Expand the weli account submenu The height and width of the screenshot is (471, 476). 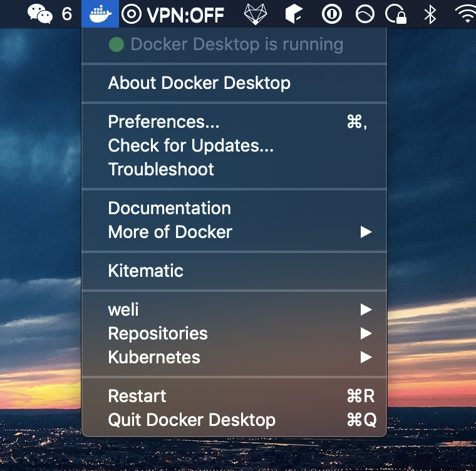pos(234,310)
